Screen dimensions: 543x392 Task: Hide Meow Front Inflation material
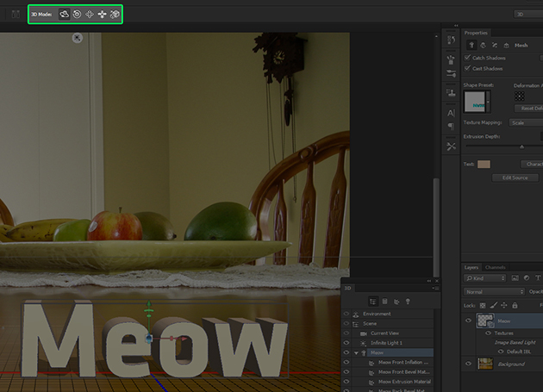coord(346,362)
